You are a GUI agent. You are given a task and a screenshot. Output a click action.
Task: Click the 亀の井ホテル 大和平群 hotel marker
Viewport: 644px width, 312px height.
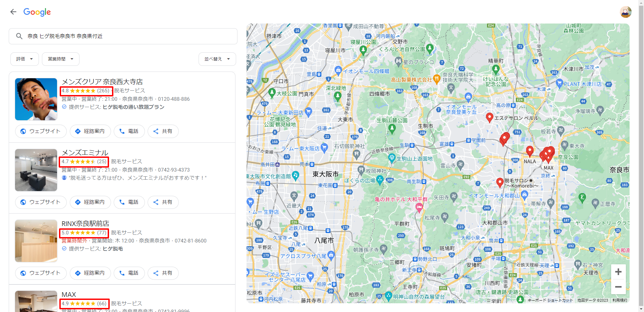pos(419,208)
